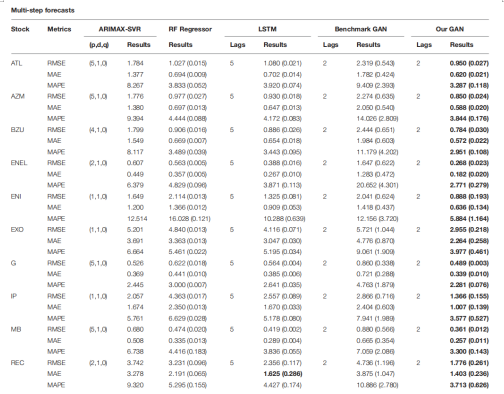Image resolution: width=504 pixels, height=394 pixels.
Task: Click REC's ARIMAX-SVR RMSE value '3.742'
Action: pos(135,363)
